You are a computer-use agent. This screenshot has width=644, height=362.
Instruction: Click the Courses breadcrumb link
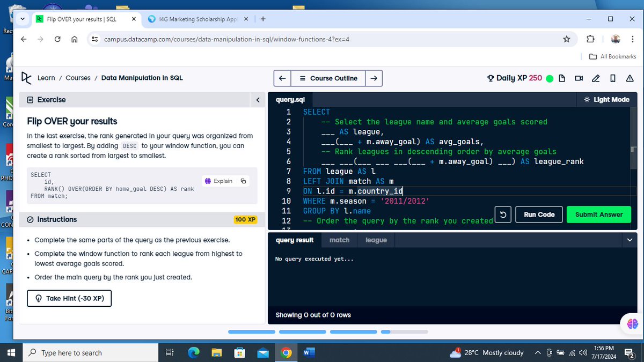(78, 78)
